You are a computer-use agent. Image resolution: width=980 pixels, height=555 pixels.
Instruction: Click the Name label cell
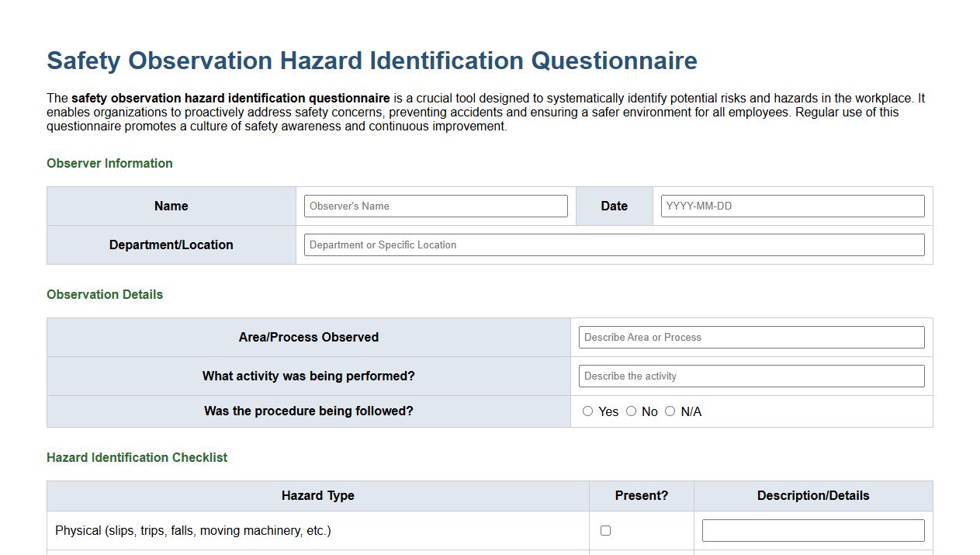(x=171, y=206)
